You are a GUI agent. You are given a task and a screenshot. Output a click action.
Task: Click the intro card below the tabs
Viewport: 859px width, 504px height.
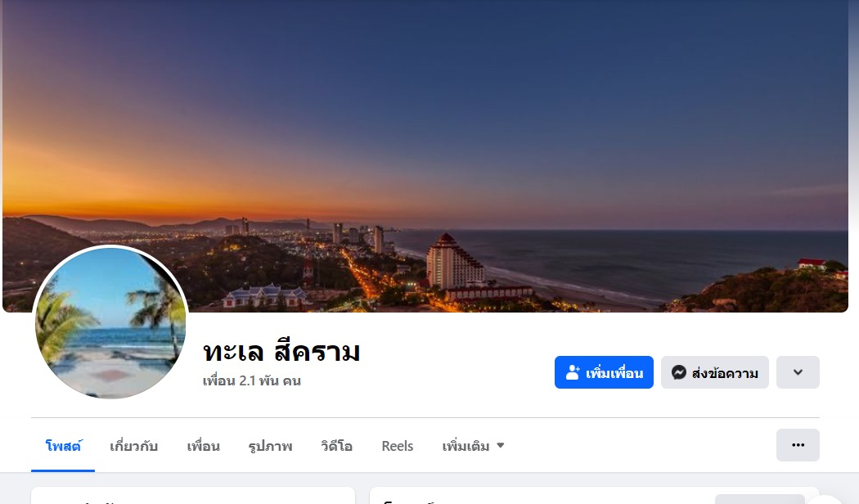193,496
